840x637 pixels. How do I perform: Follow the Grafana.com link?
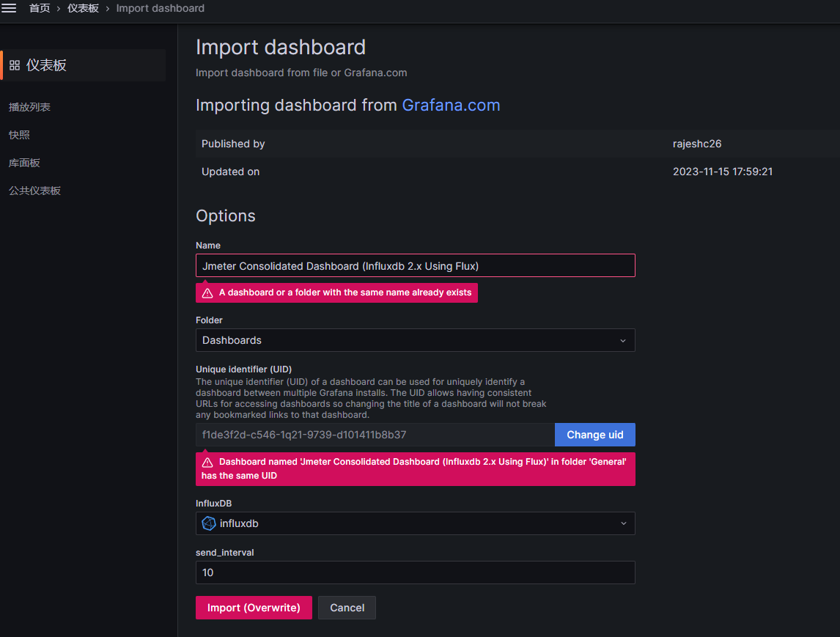point(451,105)
